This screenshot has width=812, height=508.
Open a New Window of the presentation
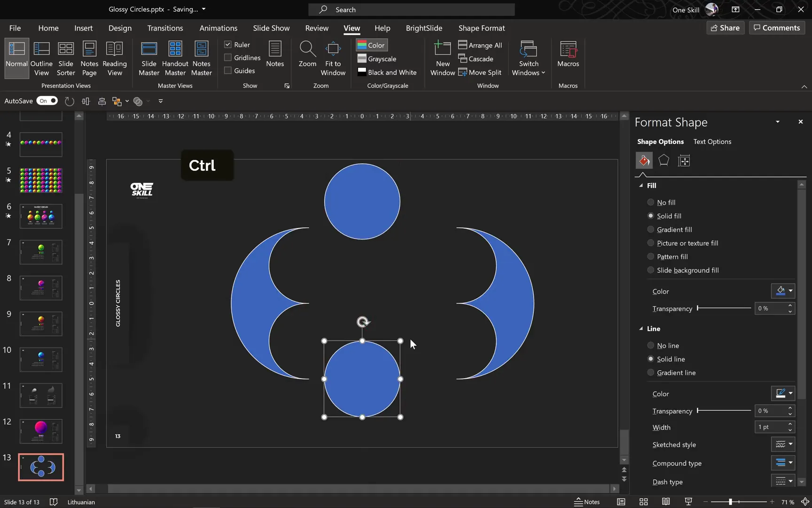(x=442, y=57)
